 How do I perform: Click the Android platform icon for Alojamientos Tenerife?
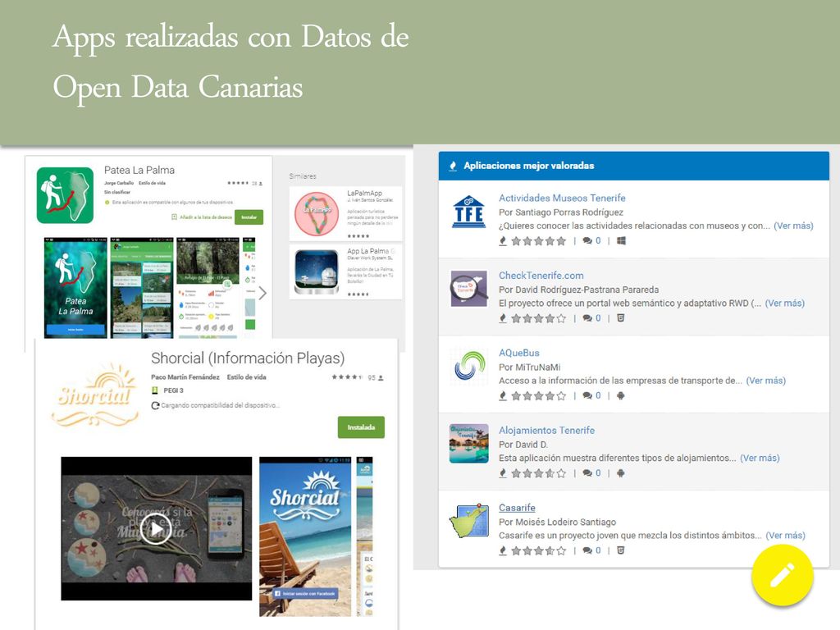[620, 473]
